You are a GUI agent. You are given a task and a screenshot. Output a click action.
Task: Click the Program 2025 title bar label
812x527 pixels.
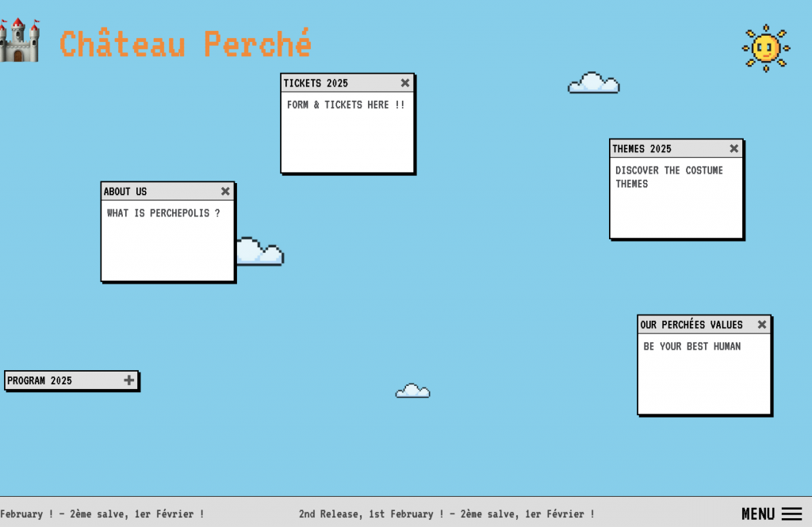pos(40,380)
